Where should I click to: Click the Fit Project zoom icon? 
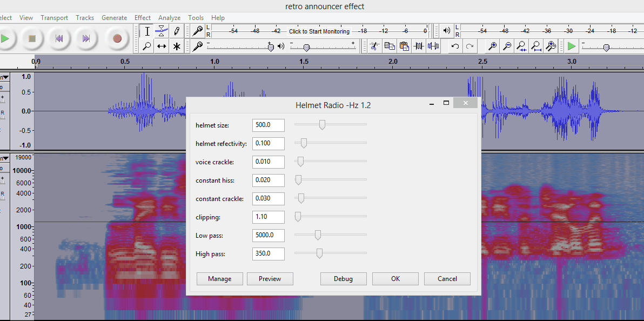pyautogui.click(x=535, y=46)
